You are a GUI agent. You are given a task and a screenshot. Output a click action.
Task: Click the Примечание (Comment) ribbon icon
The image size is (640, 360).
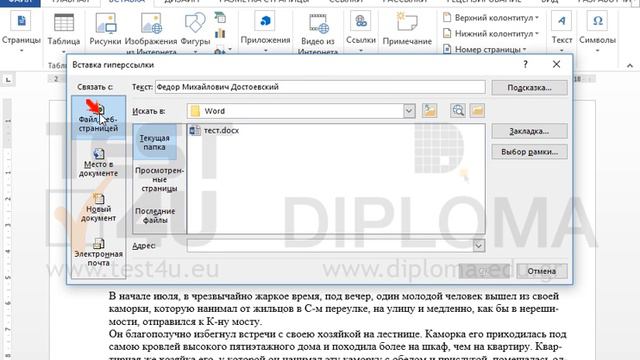pyautogui.click(x=407, y=29)
